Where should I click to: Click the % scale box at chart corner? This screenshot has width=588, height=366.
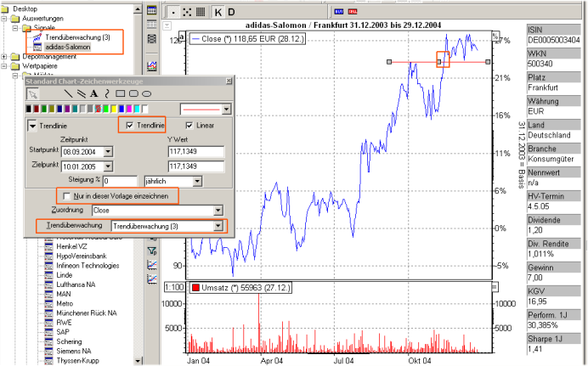(495, 37)
